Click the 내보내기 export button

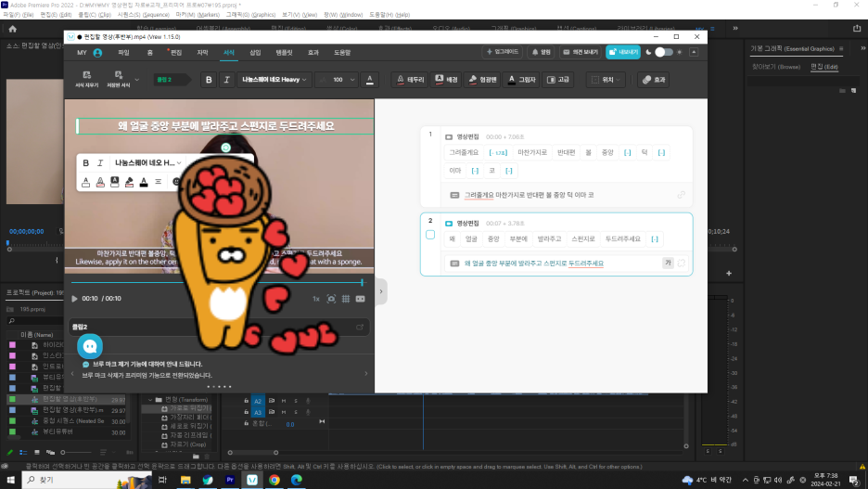pos(623,52)
